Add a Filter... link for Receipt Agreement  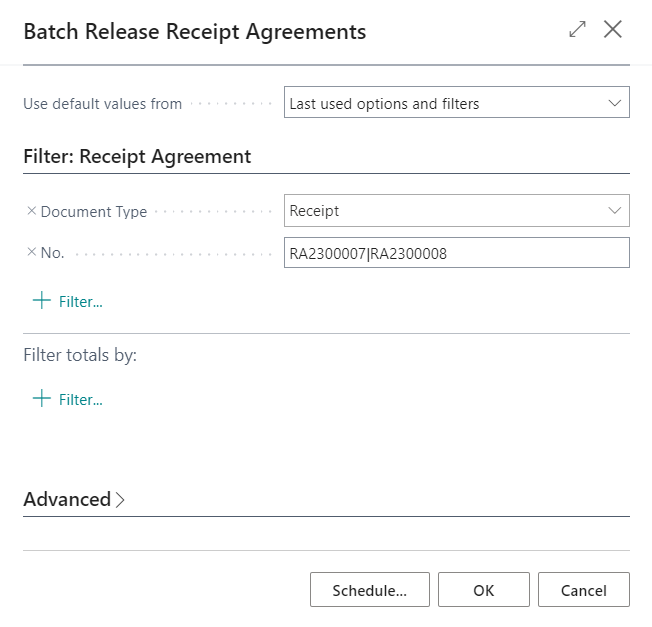click(81, 302)
